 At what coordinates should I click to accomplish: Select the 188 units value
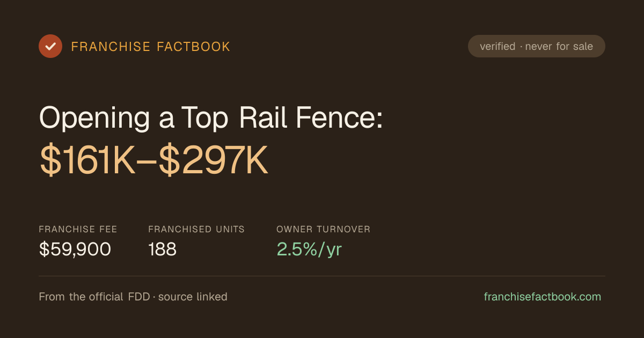click(x=162, y=249)
